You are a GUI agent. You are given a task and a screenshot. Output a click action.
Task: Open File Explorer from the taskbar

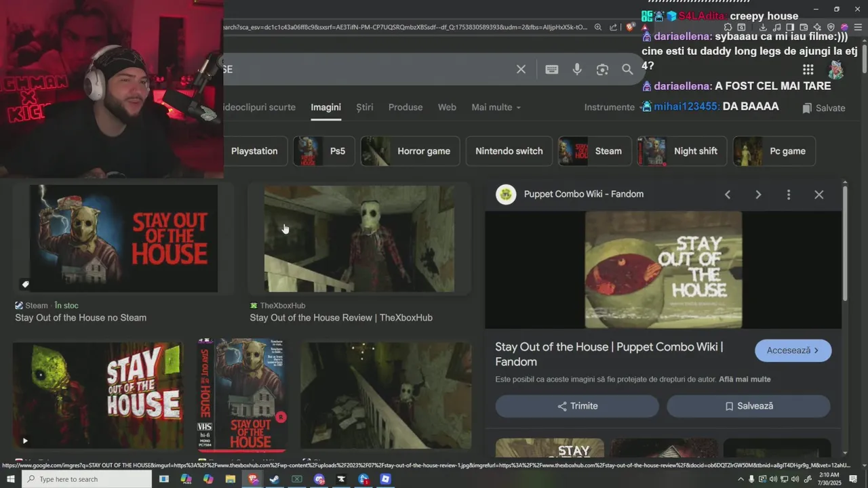pyautogui.click(x=230, y=479)
